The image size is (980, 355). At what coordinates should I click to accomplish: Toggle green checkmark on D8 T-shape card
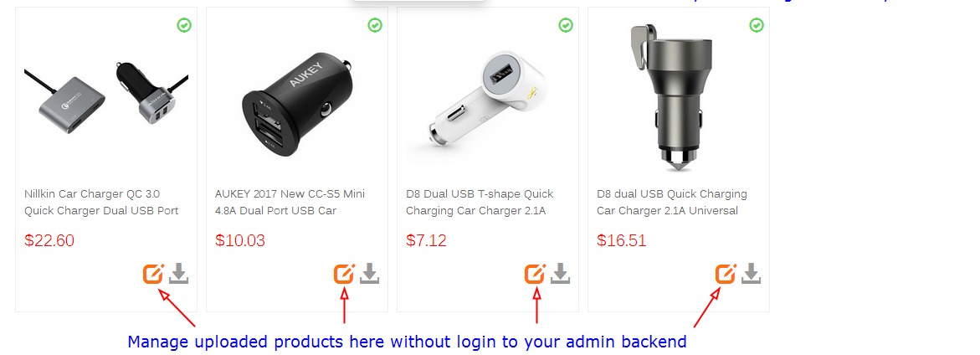click(565, 25)
